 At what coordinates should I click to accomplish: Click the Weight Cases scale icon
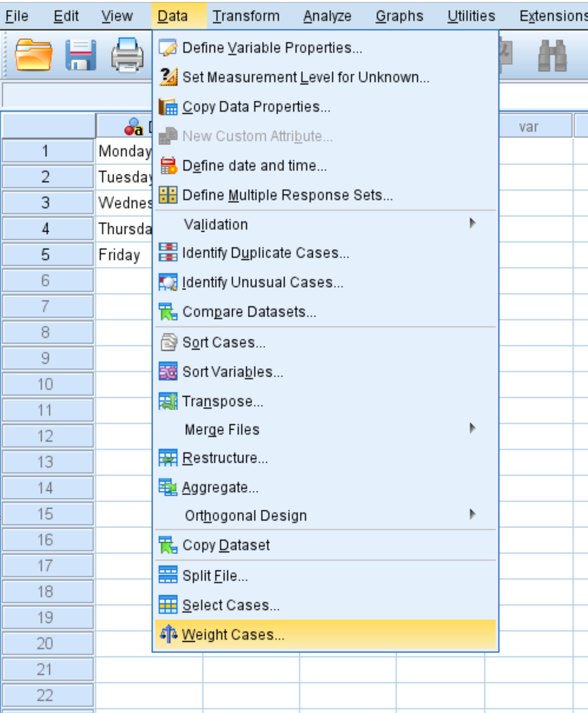pos(168,634)
